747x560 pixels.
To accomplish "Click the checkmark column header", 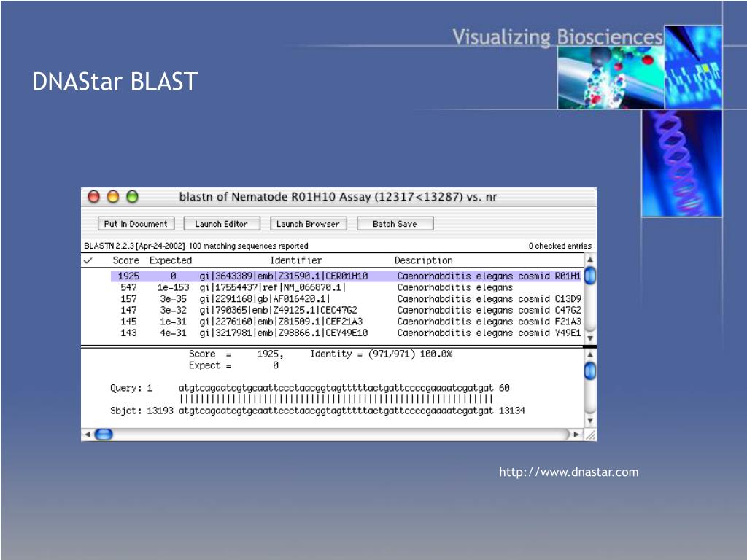I will pos(88,260).
